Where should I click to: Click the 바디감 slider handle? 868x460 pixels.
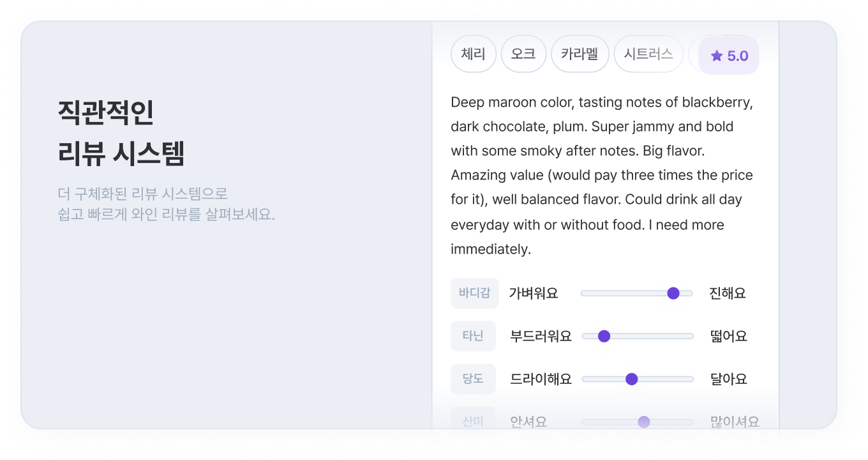[673, 293]
